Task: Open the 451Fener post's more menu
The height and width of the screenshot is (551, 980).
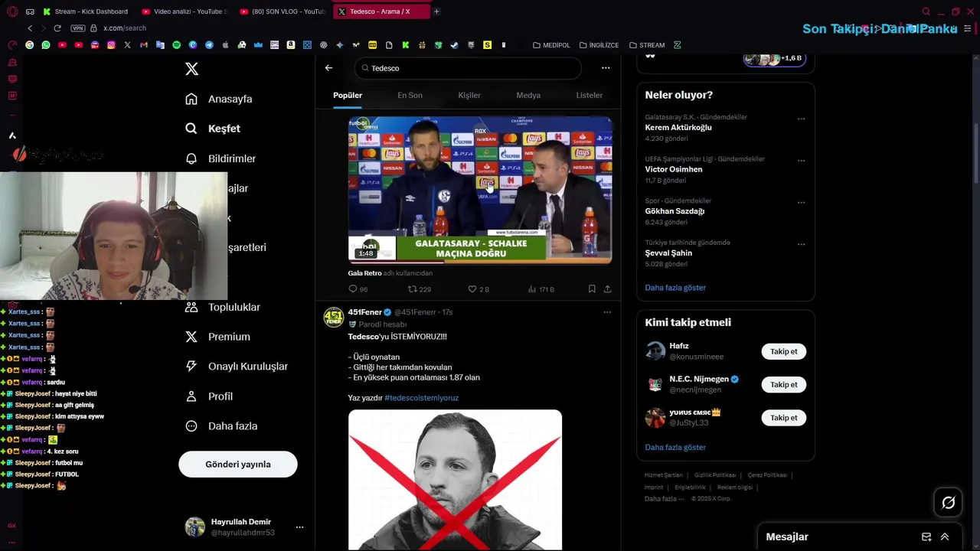Action: tap(607, 312)
